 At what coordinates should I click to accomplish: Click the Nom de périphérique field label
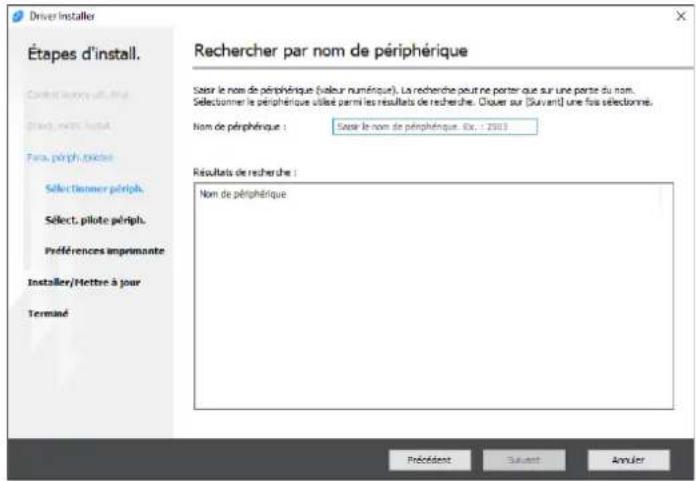[x=239, y=127]
